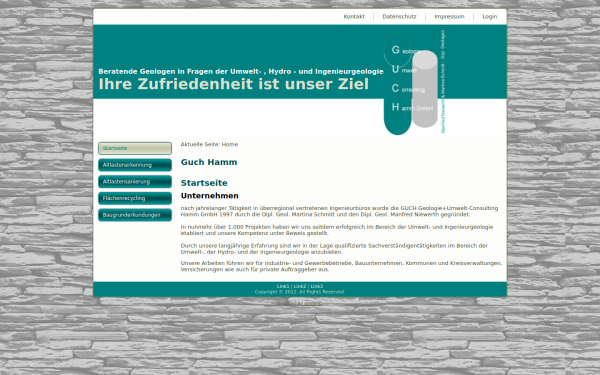Viewport: 600px width, 375px height.
Task: Click footer Link1
Action: (283, 286)
